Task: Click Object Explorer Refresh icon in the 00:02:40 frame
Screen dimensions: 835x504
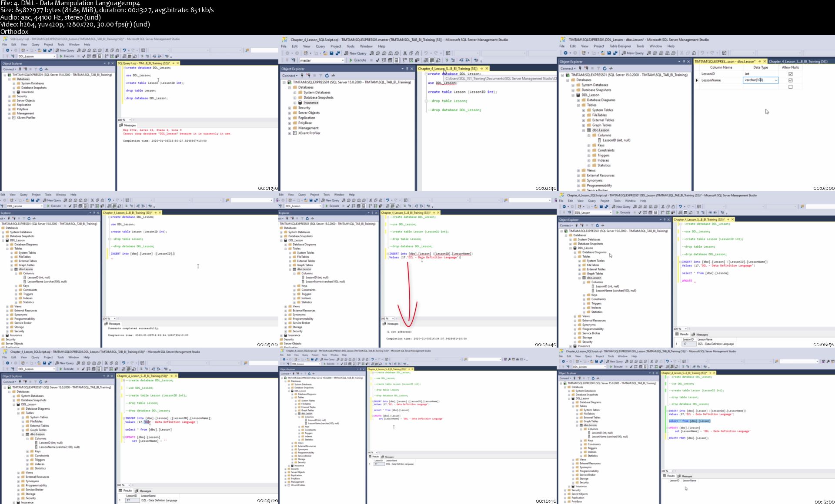Action: 327,76
